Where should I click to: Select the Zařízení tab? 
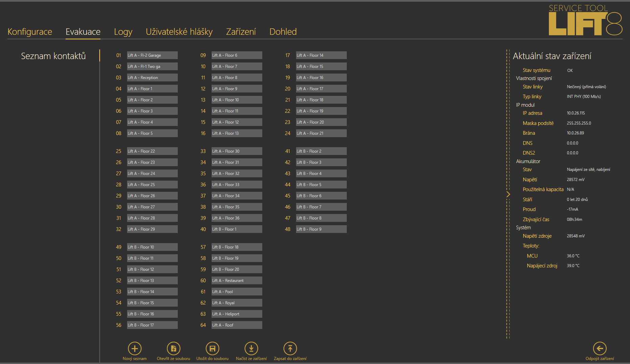(x=241, y=32)
